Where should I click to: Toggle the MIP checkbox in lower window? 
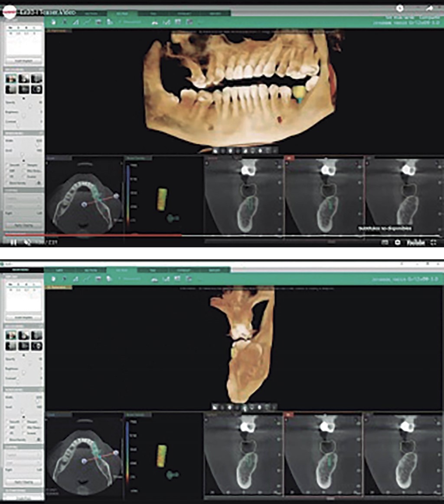pyautogui.click(x=7, y=427)
